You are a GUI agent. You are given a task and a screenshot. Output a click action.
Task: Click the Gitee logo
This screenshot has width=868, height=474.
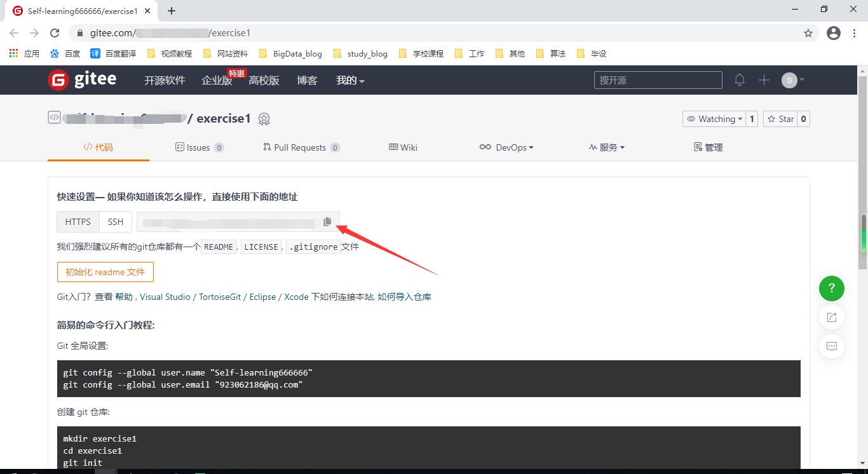pos(82,79)
